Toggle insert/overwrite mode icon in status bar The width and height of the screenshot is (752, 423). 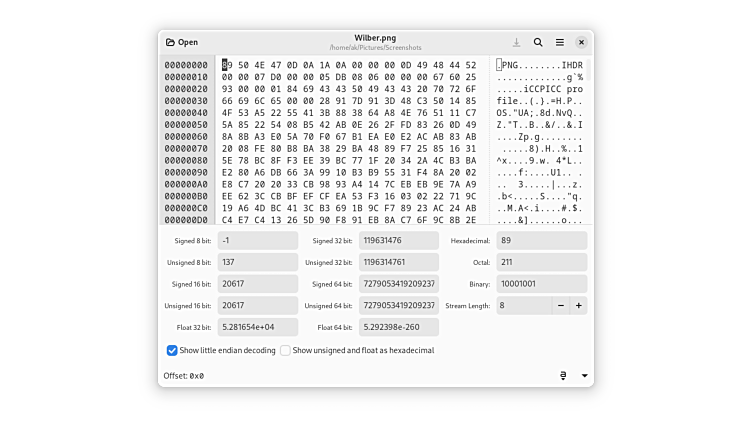[x=563, y=375]
